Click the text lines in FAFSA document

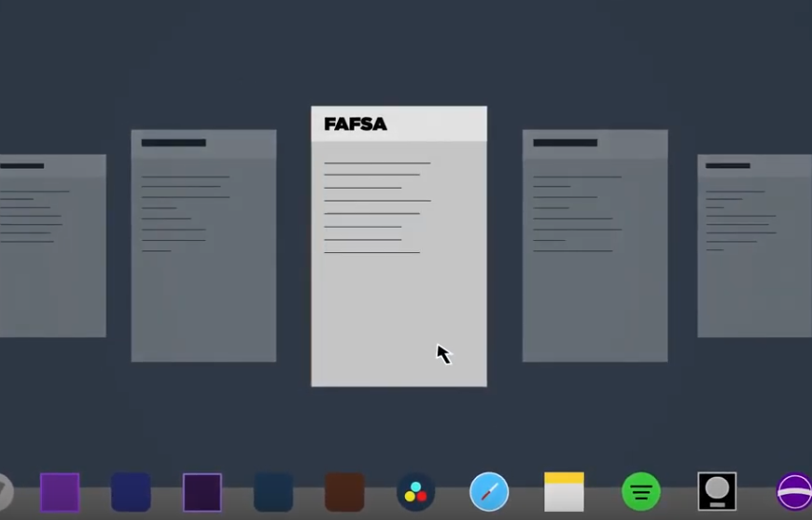click(x=376, y=207)
